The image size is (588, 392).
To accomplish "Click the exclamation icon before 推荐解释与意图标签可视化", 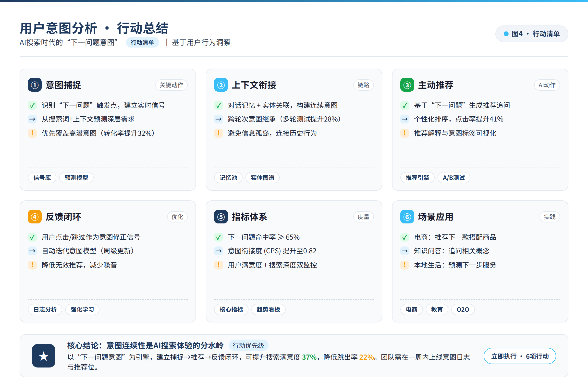I will click(x=404, y=133).
